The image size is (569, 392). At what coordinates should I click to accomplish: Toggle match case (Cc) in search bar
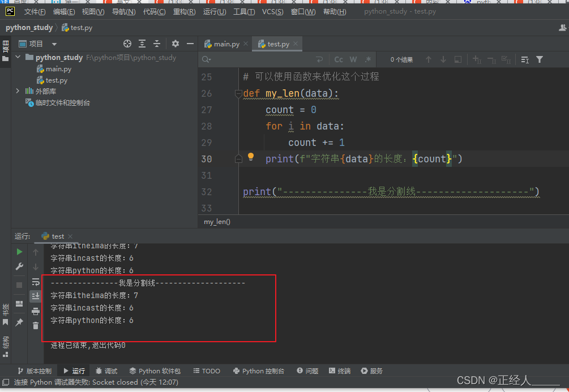pyautogui.click(x=338, y=59)
